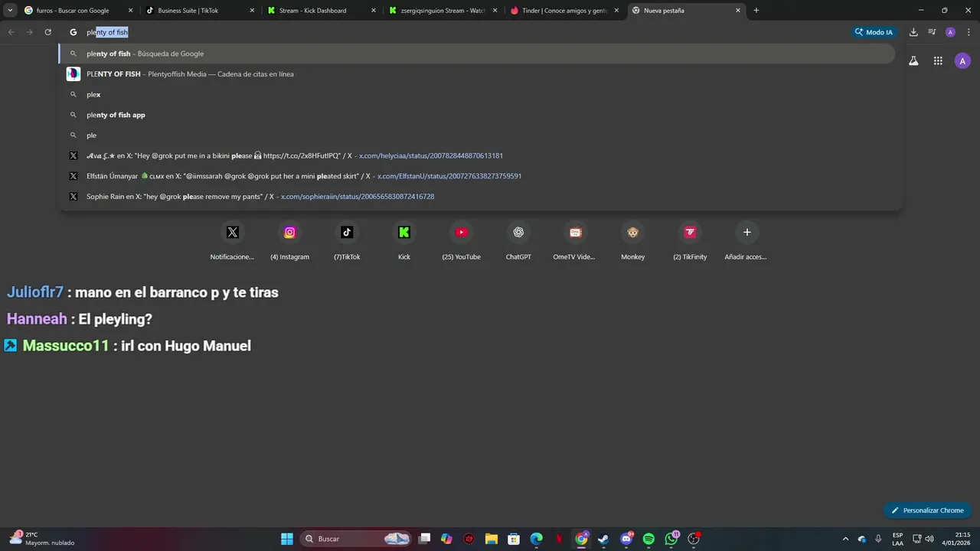Screen dimensions: 980x551
Task: Open the TikFinity shortcut tile
Action: [x=690, y=242]
